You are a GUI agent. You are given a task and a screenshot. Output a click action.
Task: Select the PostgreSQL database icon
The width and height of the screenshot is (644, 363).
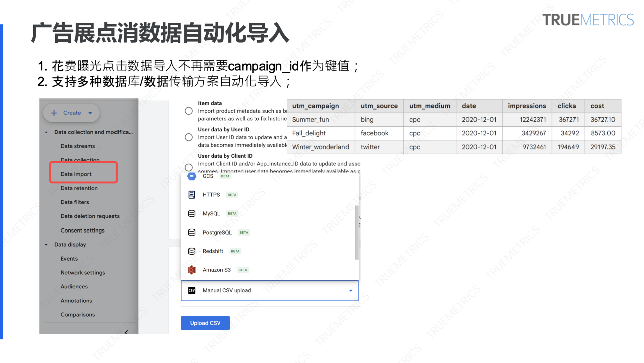[192, 232]
